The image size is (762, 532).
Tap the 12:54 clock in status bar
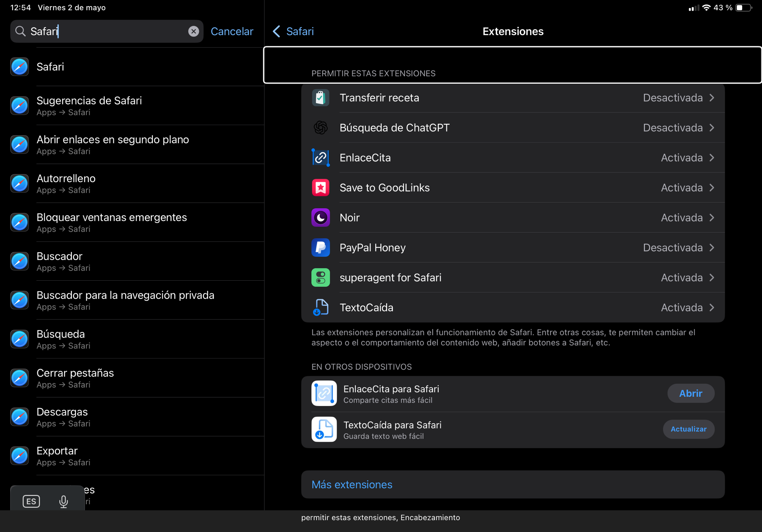click(20, 8)
